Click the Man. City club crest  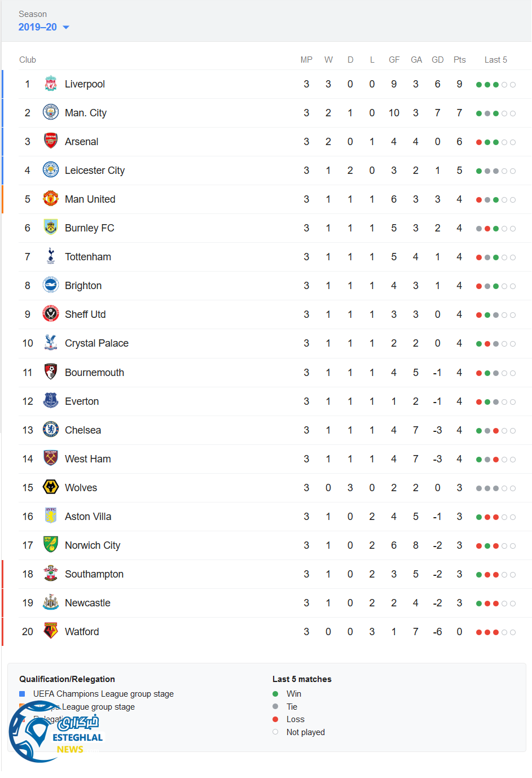click(x=51, y=112)
